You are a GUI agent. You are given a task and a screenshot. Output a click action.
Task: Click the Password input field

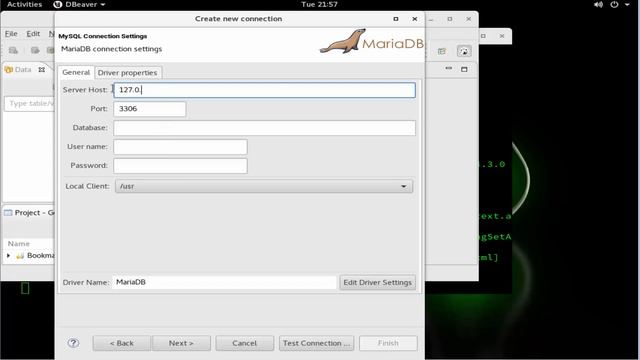click(180, 166)
